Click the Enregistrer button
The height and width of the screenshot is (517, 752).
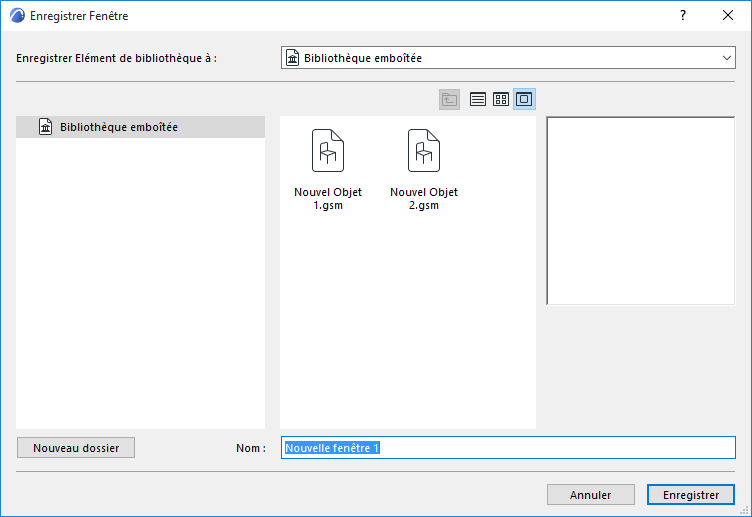click(691, 495)
